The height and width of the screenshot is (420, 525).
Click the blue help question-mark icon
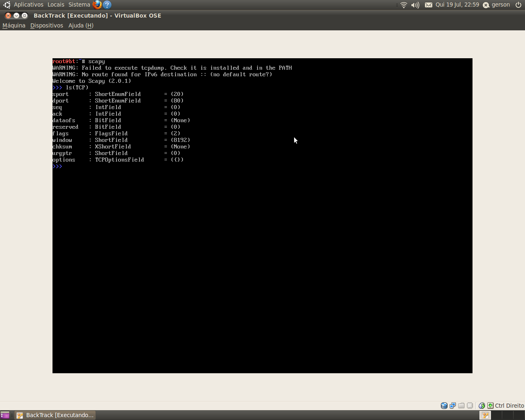[107, 5]
